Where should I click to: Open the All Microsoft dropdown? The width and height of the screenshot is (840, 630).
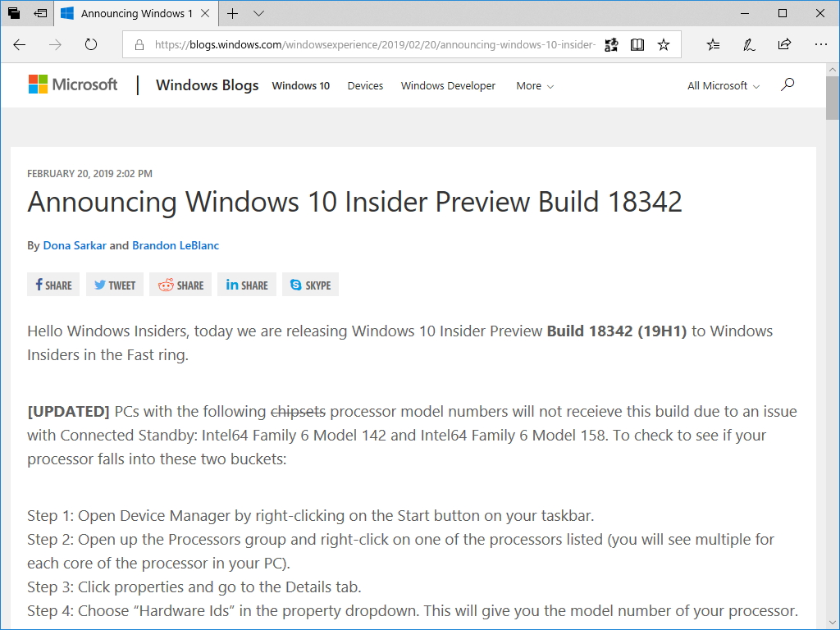(722, 85)
